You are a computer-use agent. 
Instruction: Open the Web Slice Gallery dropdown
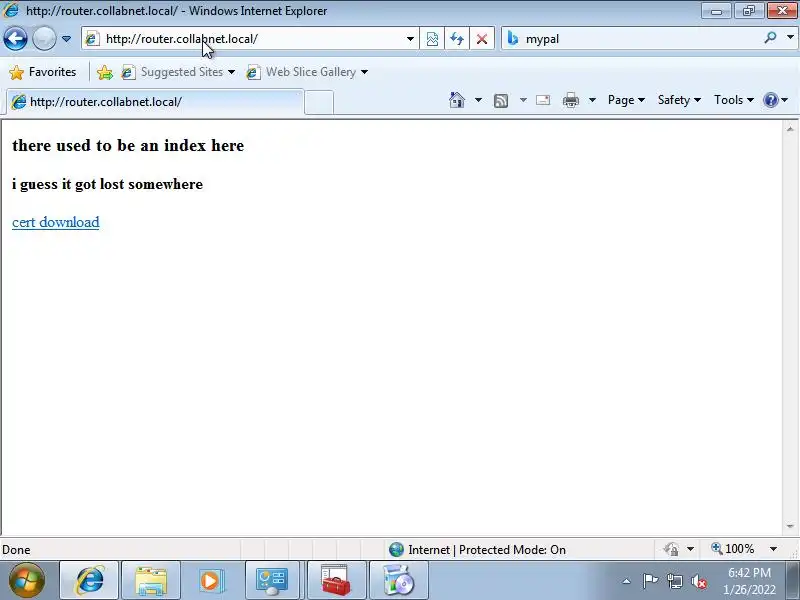(x=307, y=72)
